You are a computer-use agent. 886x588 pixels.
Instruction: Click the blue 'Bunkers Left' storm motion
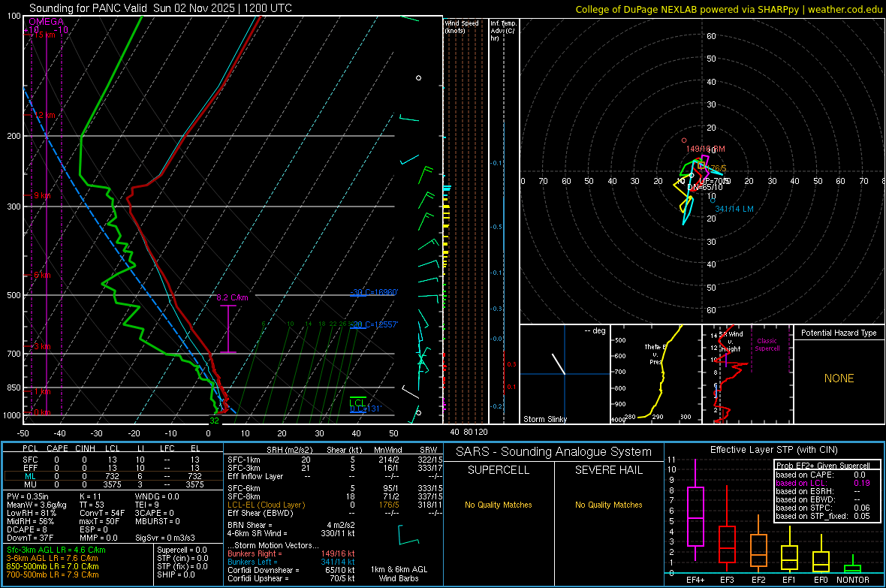tap(291, 562)
